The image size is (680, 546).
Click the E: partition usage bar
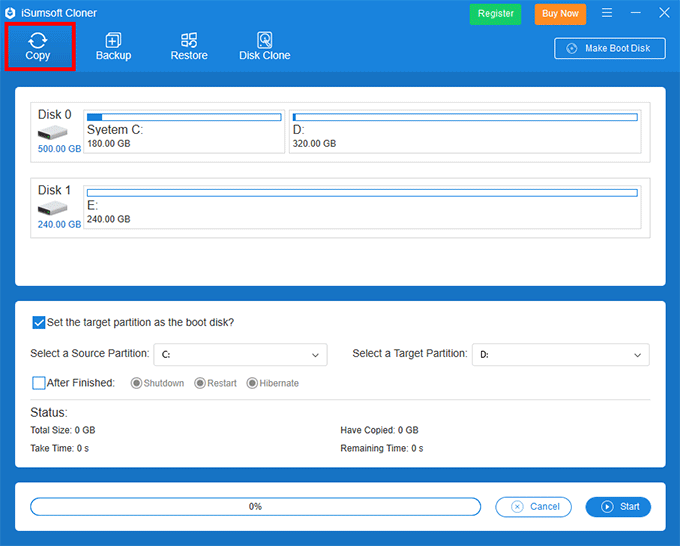click(x=362, y=193)
